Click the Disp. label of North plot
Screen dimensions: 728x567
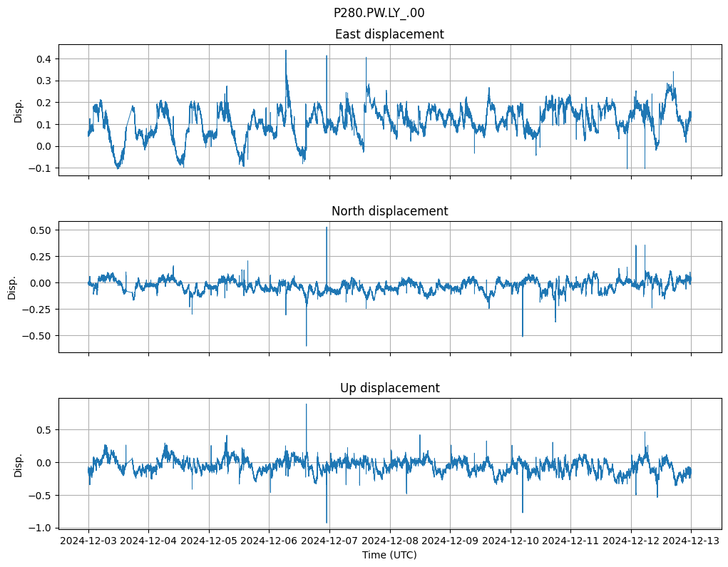tap(12, 287)
